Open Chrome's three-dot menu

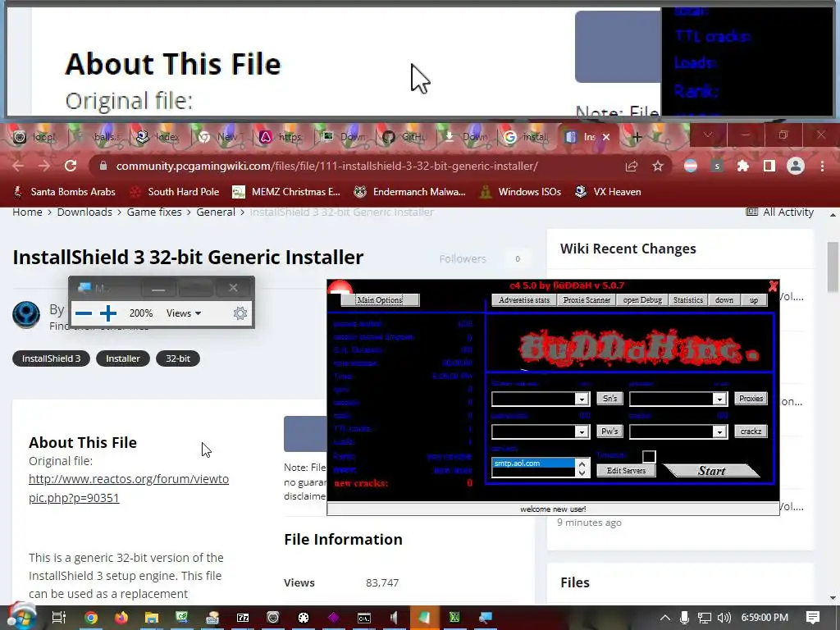tap(822, 166)
